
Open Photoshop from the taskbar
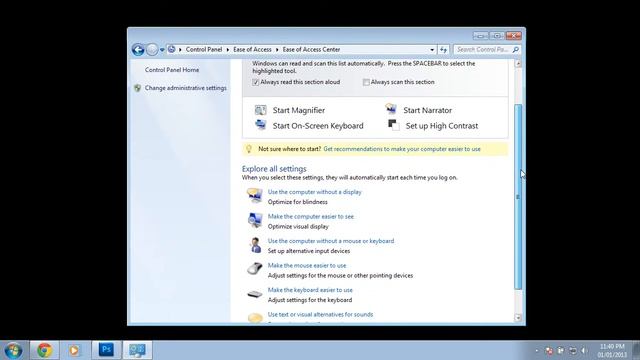pos(106,350)
